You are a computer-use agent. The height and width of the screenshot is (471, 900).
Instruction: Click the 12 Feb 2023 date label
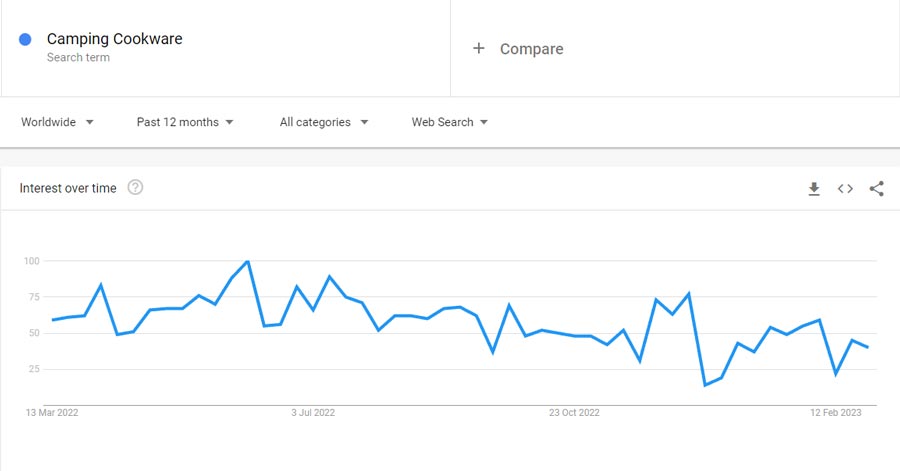tap(835, 412)
